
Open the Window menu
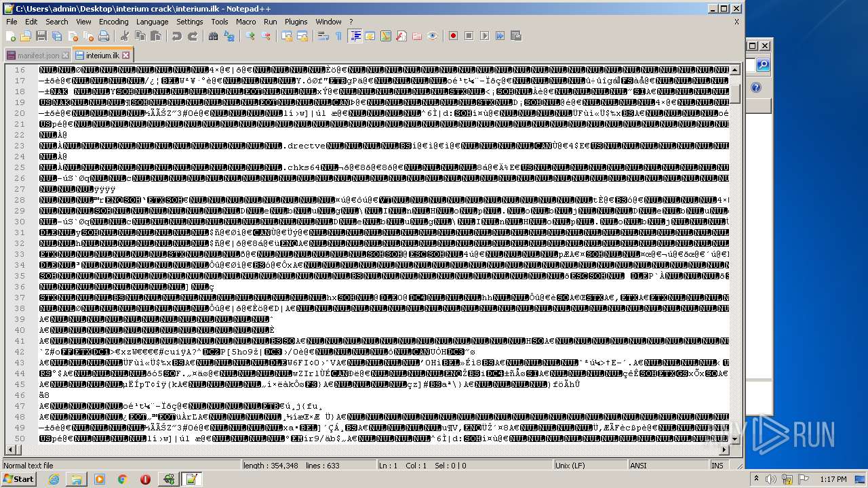click(x=328, y=22)
